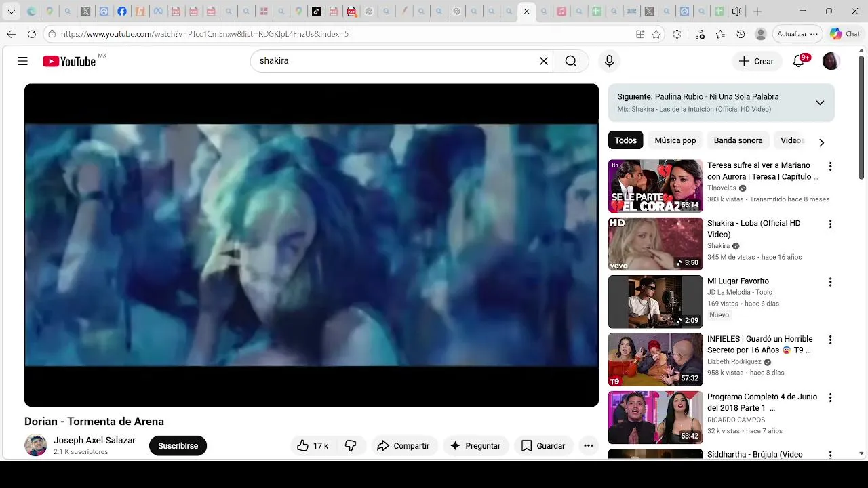
Task: Open browser favorites list icon
Action: pyautogui.click(x=720, y=34)
